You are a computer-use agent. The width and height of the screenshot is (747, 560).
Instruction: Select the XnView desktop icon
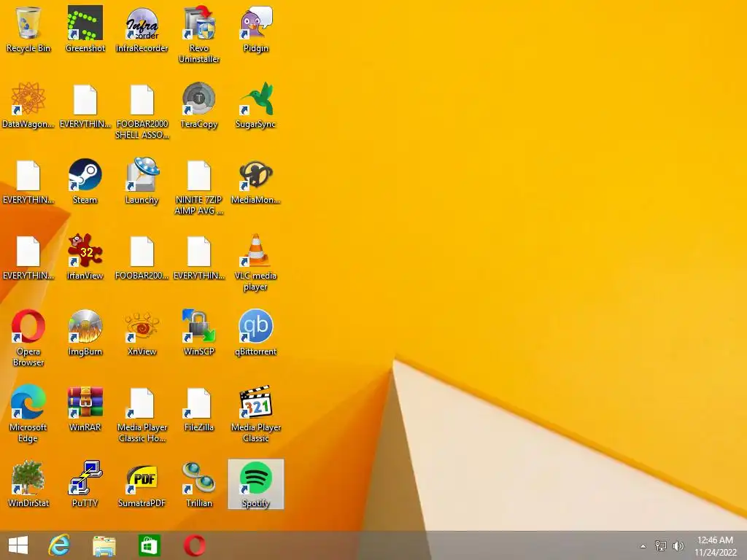pyautogui.click(x=142, y=332)
